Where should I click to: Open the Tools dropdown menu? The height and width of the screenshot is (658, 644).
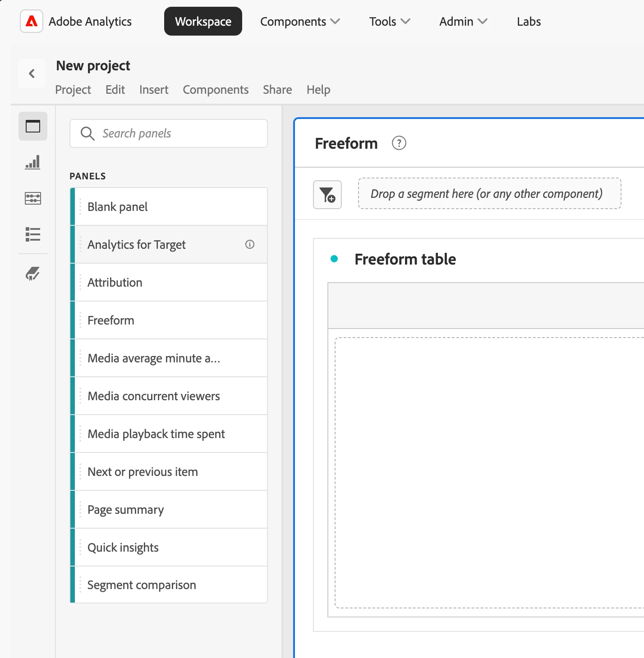390,22
